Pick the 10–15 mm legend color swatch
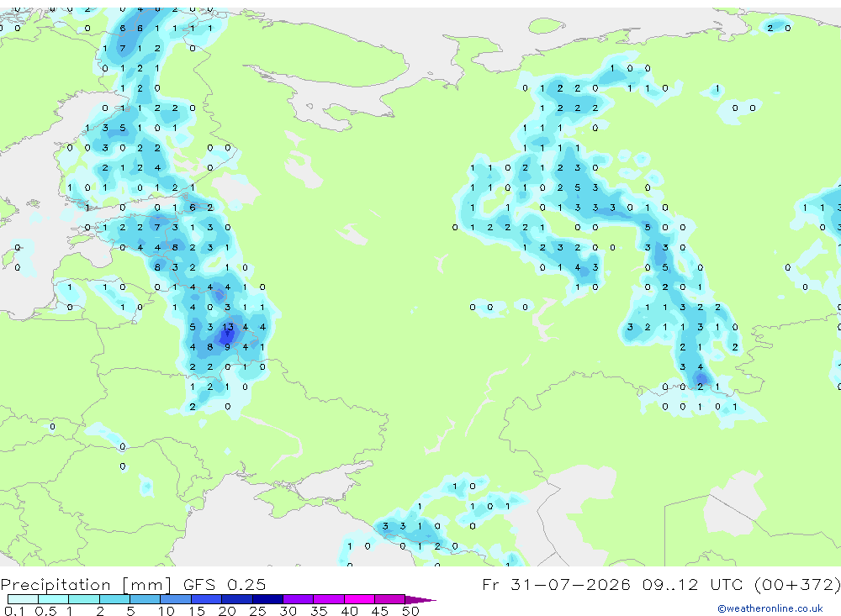The width and height of the screenshot is (841, 616). pos(176,599)
